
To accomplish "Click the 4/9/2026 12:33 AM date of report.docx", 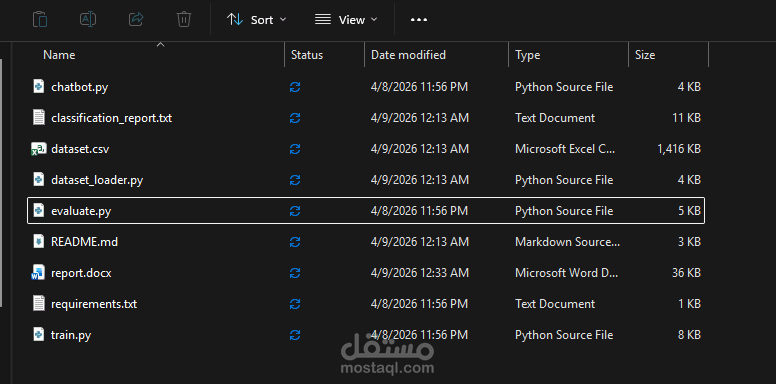I will (420, 273).
